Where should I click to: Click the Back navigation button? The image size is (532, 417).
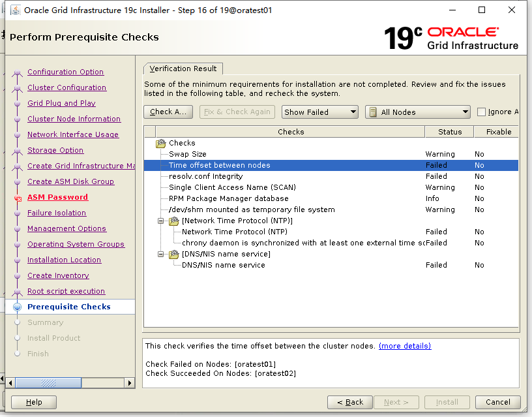tap(350, 402)
